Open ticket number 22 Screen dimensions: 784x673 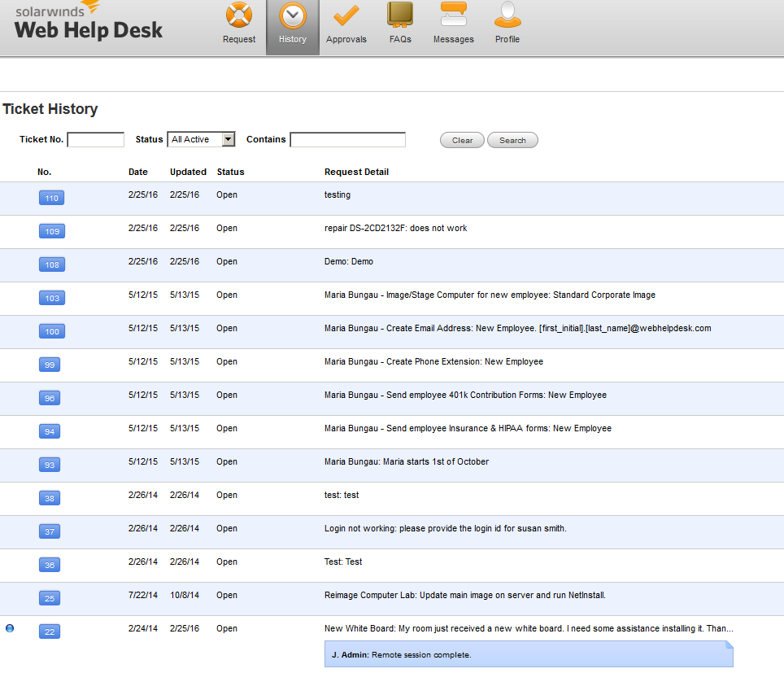(x=50, y=631)
